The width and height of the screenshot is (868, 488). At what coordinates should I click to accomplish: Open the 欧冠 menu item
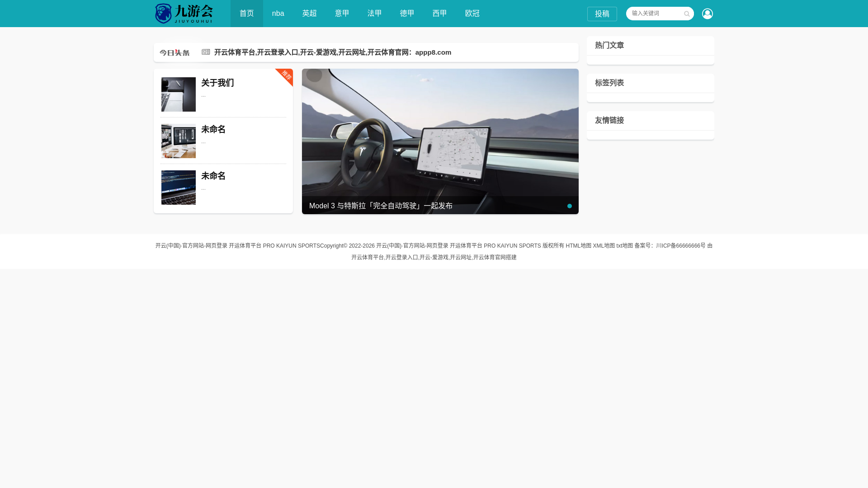coord(472,14)
